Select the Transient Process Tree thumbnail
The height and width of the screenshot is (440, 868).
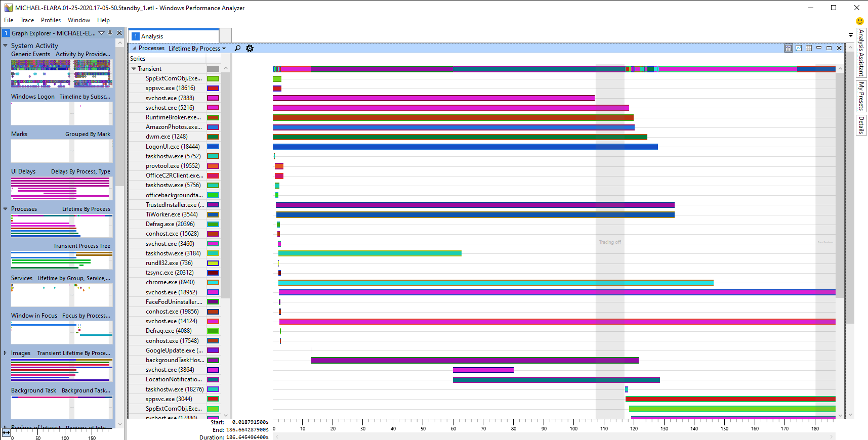[x=62, y=260]
